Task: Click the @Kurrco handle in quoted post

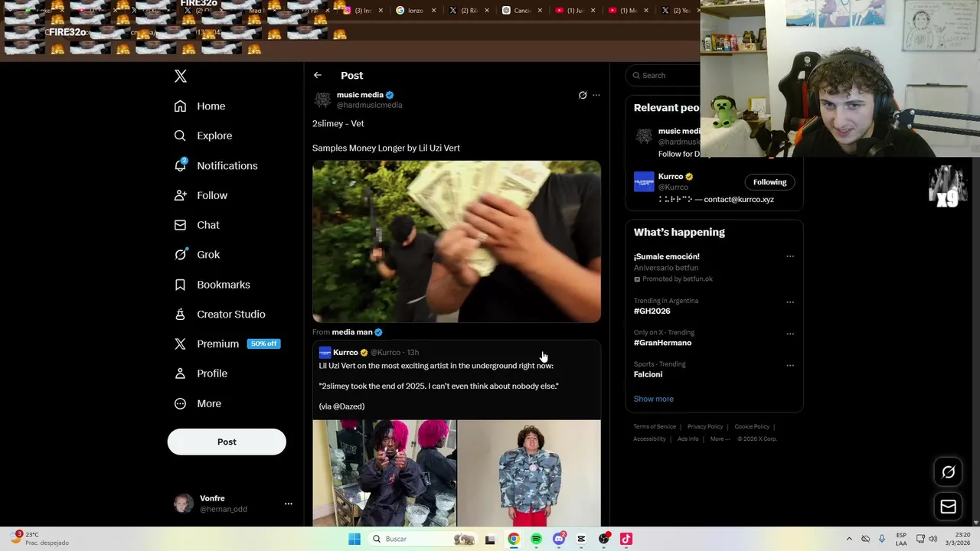Action: click(x=385, y=353)
